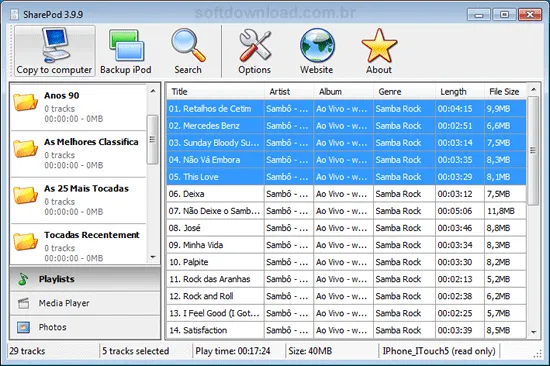Select track 02. Mercedes Benz
The image size is (550, 366).
(346, 126)
